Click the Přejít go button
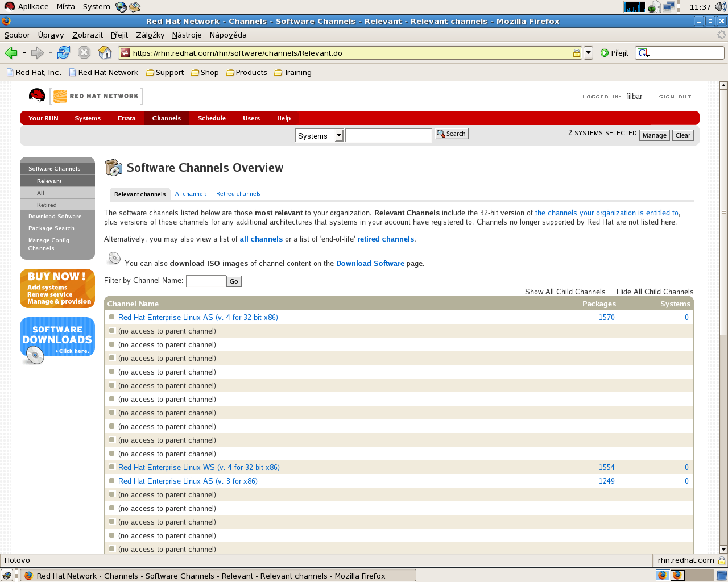 pyautogui.click(x=615, y=53)
